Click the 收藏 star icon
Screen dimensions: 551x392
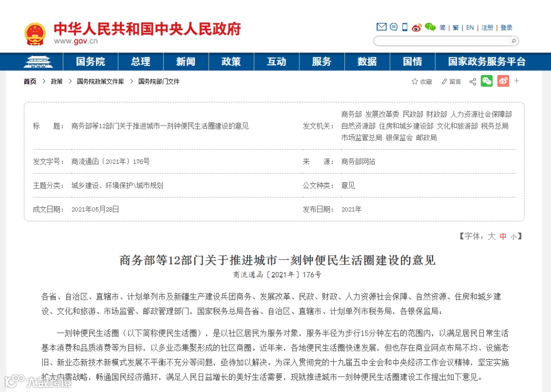[x=415, y=82]
